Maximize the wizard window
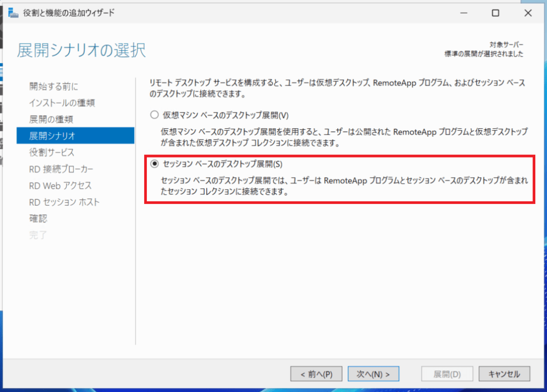The image size is (547, 392). tap(495, 12)
